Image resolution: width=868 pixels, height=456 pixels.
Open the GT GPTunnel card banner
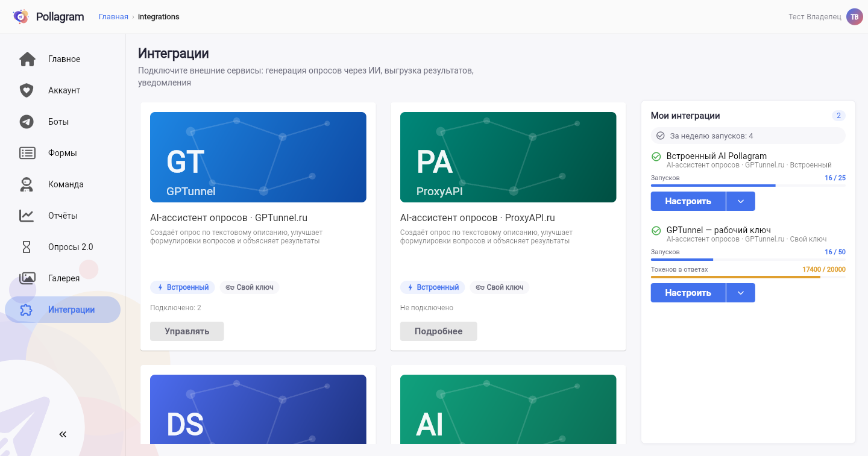click(258, 157)
